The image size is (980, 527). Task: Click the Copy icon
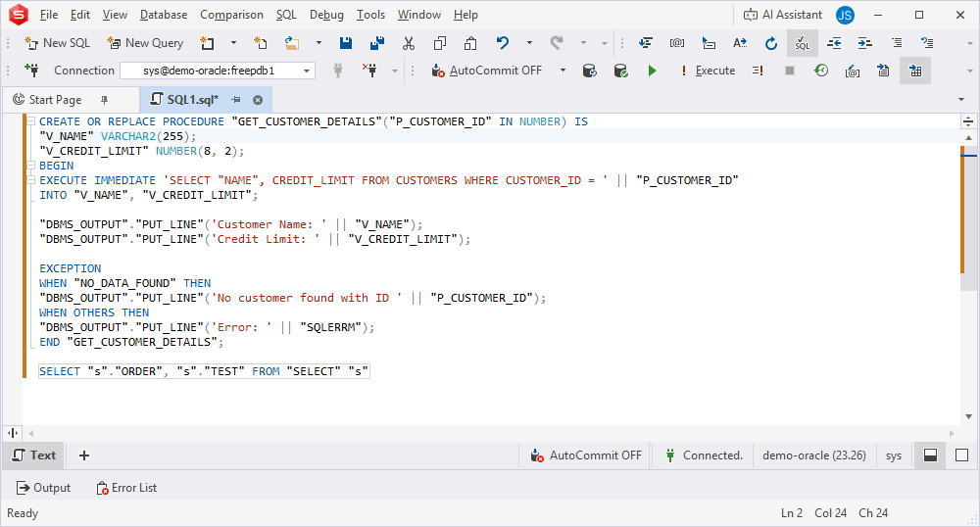(x=440, y=43)
